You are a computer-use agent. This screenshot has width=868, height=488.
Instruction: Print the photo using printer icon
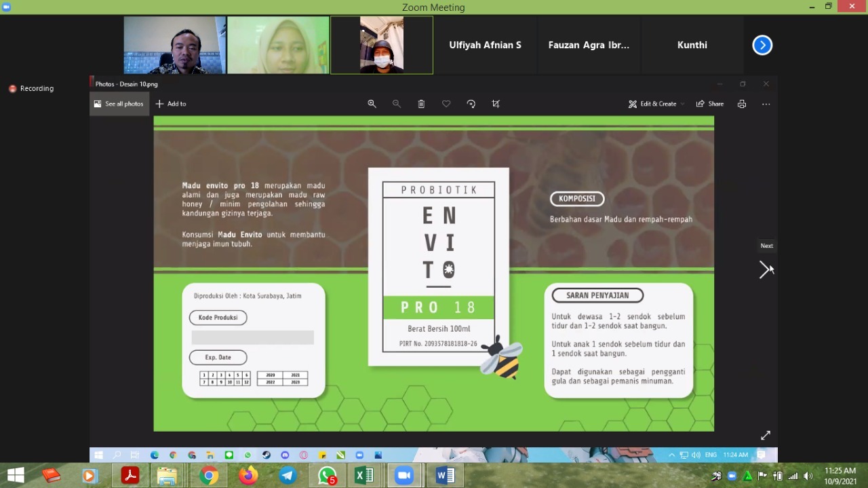[x=741, y=104]
